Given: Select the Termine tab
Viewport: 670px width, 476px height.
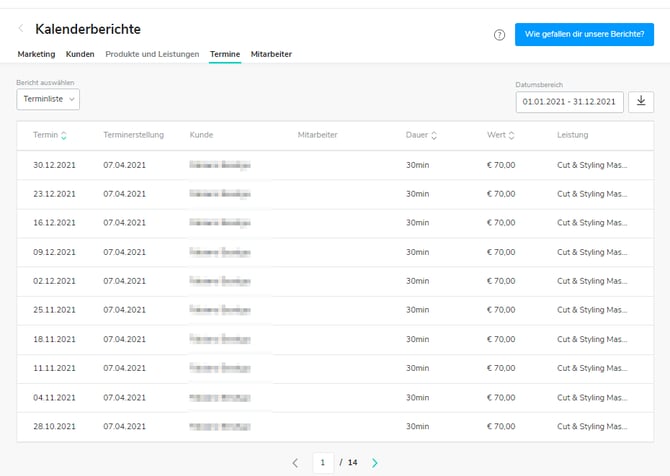Looking at the screenshot, I should coord(225,54).
